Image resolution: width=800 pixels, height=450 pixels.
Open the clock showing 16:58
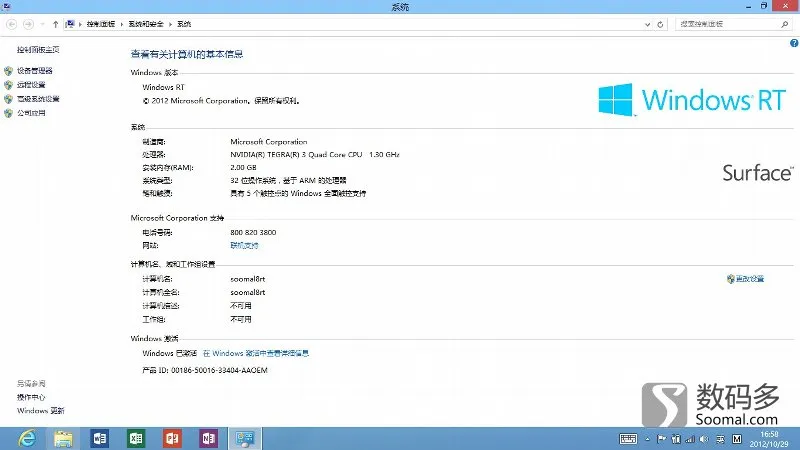click(769, 434)
